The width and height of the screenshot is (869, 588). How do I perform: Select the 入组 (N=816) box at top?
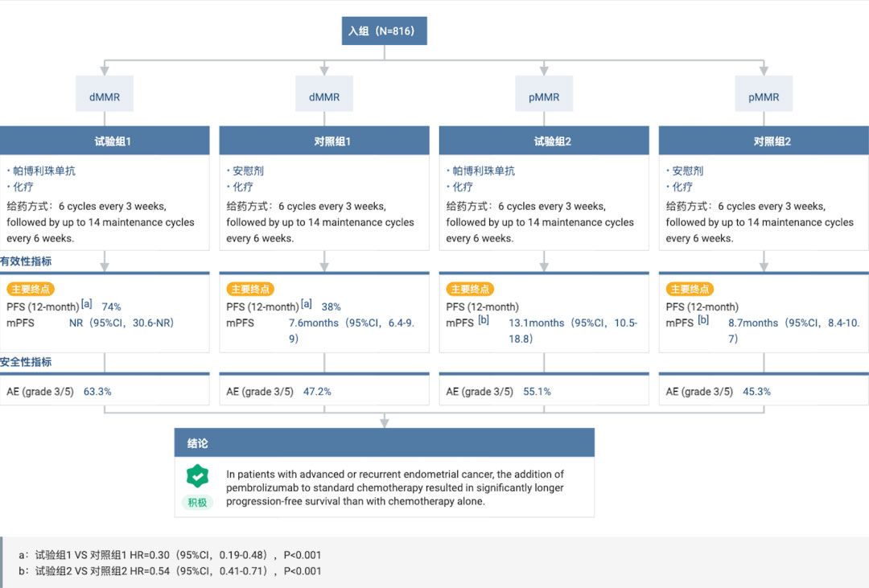click(384, 31)
